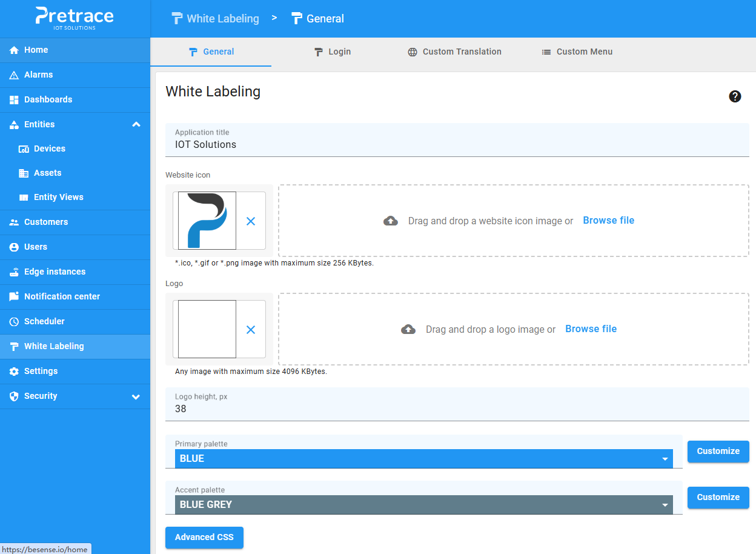Remove the website icon image
756x554 pixels.
pos(251,221)
